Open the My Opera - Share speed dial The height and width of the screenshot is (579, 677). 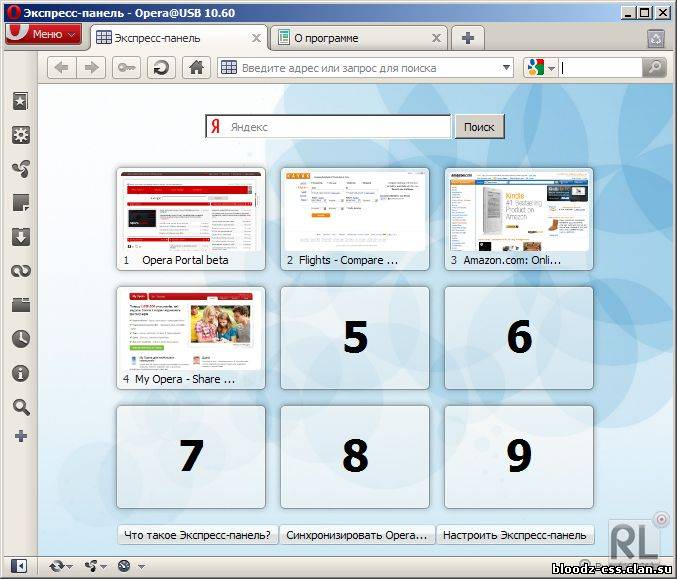[x=191, y=338]
